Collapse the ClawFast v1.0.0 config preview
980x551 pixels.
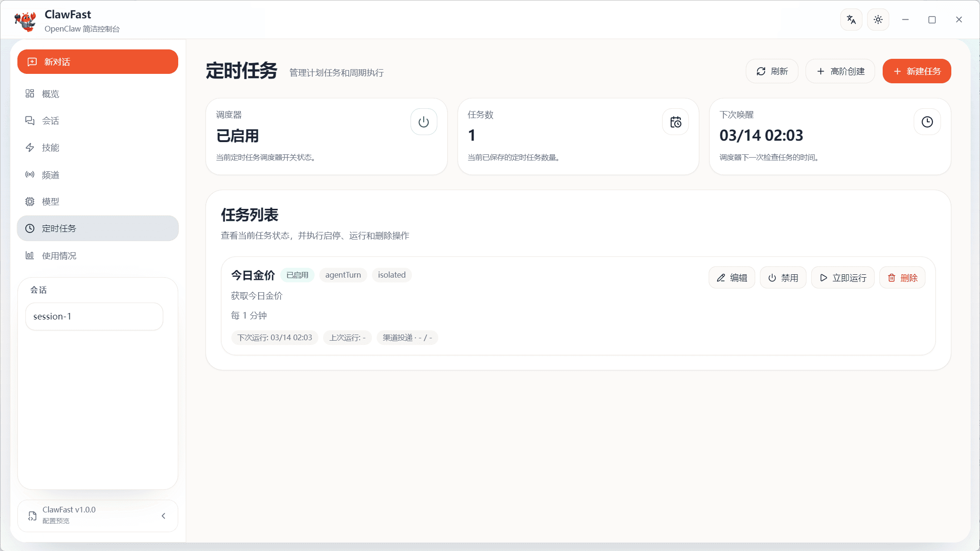[163, 516]
